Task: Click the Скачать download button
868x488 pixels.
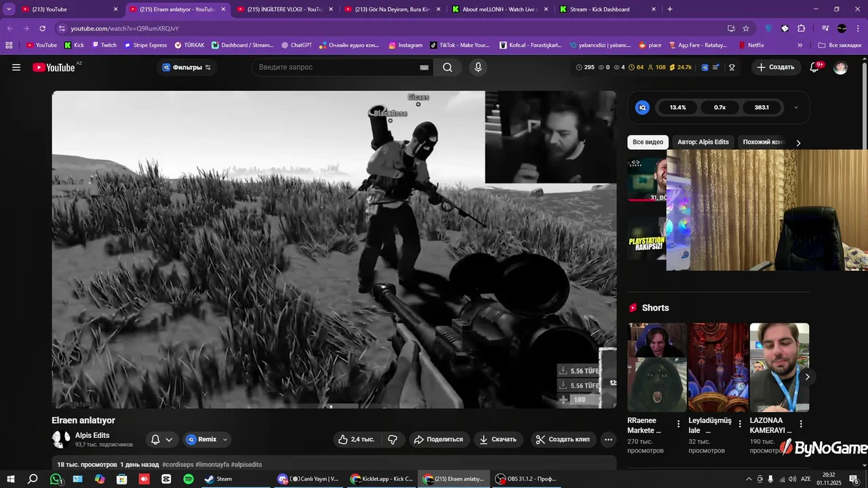Action: [498, 439]
